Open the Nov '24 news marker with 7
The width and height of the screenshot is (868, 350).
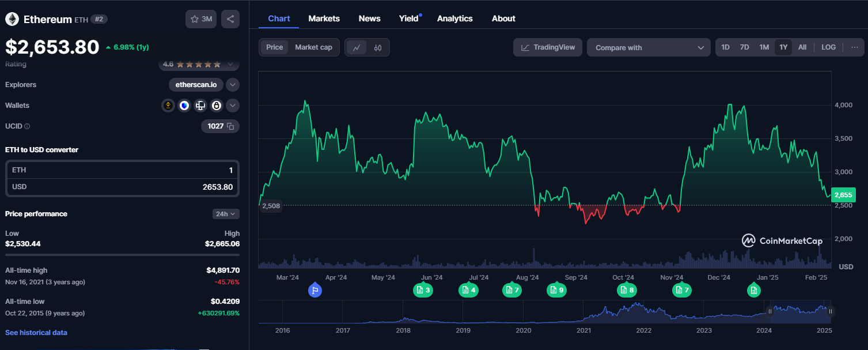tap(682, 290)
